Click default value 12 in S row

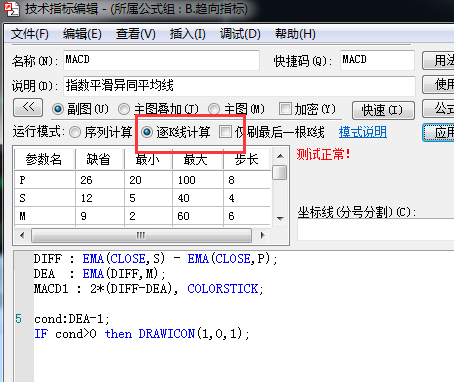[x=100, y=198]
